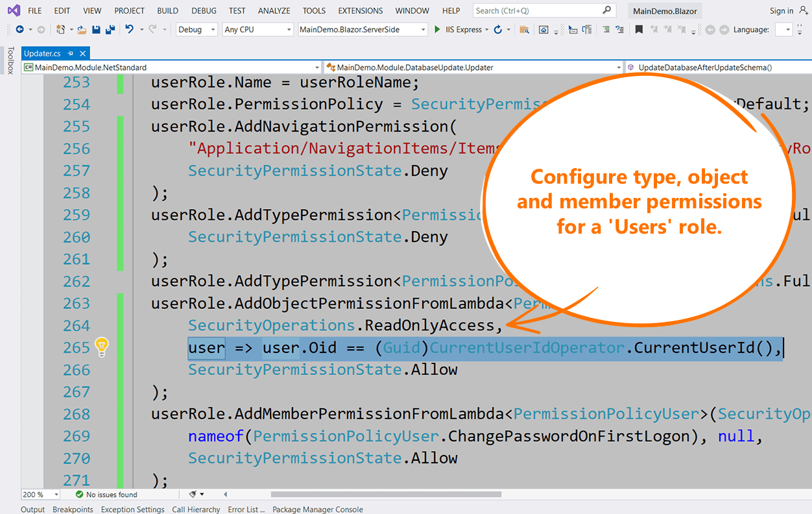Switch to the Package Manager Console tab
Viewport: 812px width, 514px height.
point(317,509)
